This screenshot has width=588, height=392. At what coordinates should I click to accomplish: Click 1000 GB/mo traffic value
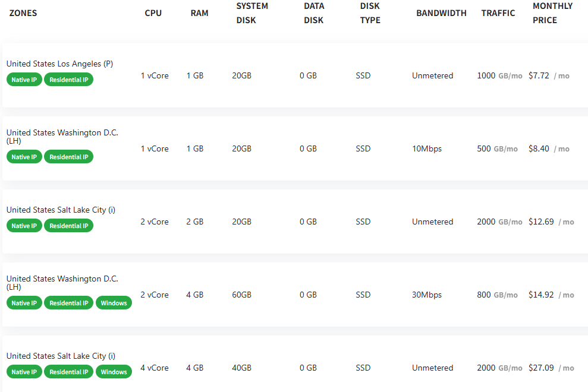point(499,75)
